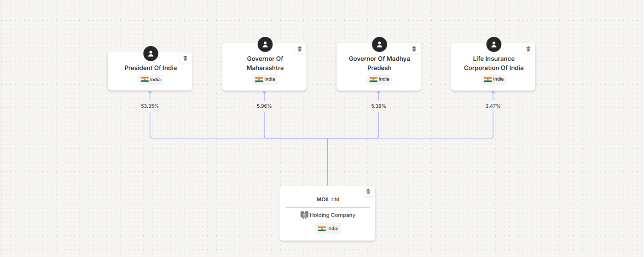Screen dimensions: 644x257
Task: Select the Life Insurance Corporation Of India title
Action: click(493, 64)
